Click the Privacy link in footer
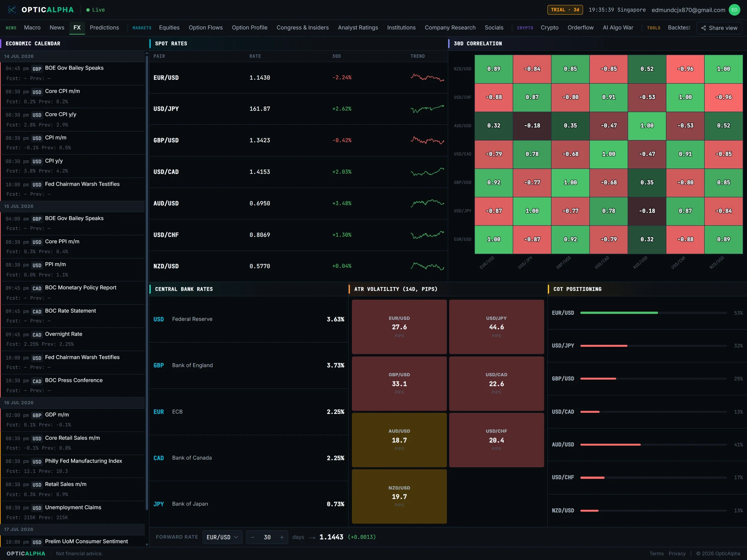 tap(677, 553)
